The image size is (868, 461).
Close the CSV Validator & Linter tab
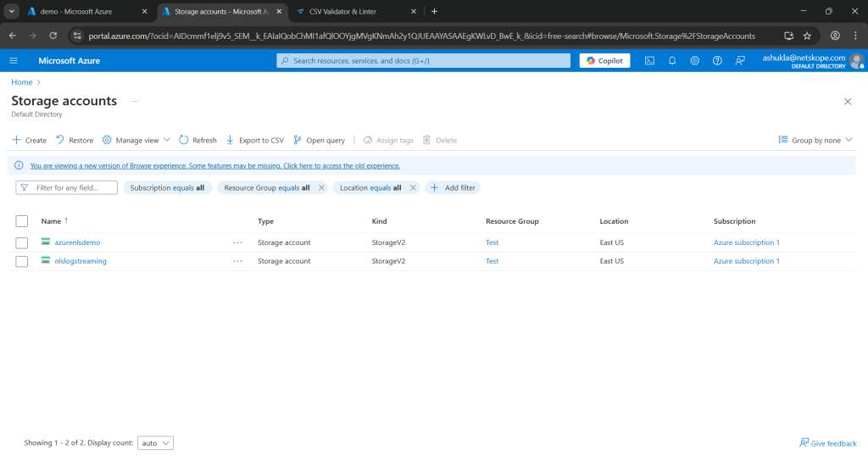point(414,12)
